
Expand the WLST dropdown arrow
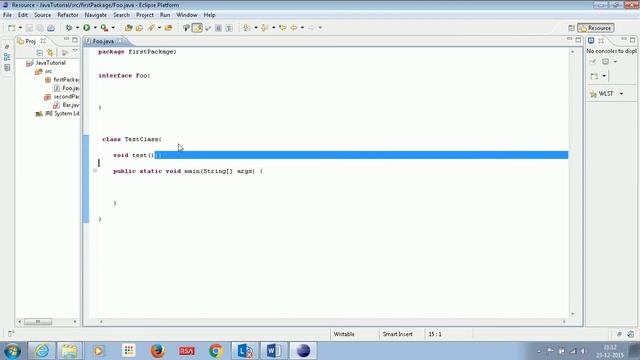[x=621, y=94]
